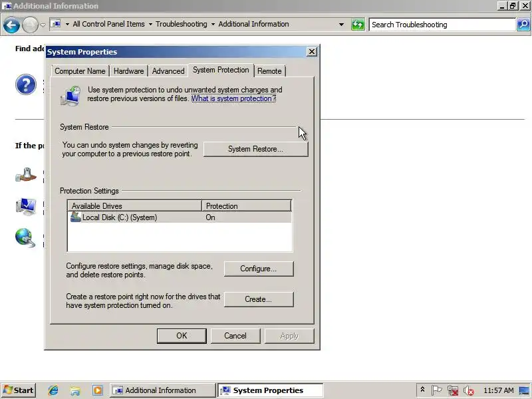The height and width of the screenshot is (399, 532).
Task: Open the blue question mark help icon
Action: coord(26,84)
